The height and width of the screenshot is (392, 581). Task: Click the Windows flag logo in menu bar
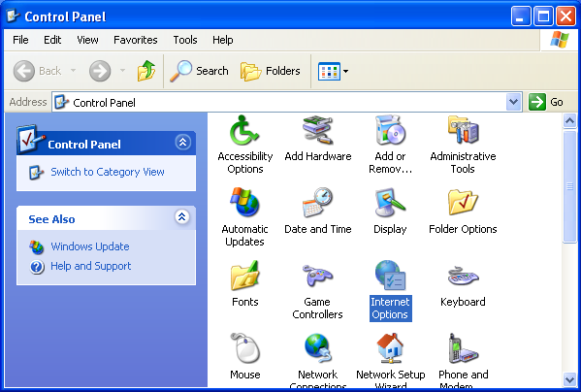click(560, 40)
